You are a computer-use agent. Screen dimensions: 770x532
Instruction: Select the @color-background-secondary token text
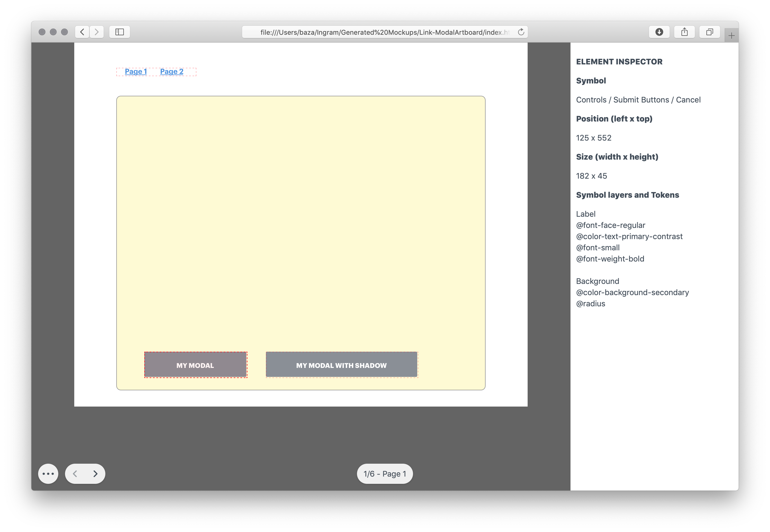632,292
